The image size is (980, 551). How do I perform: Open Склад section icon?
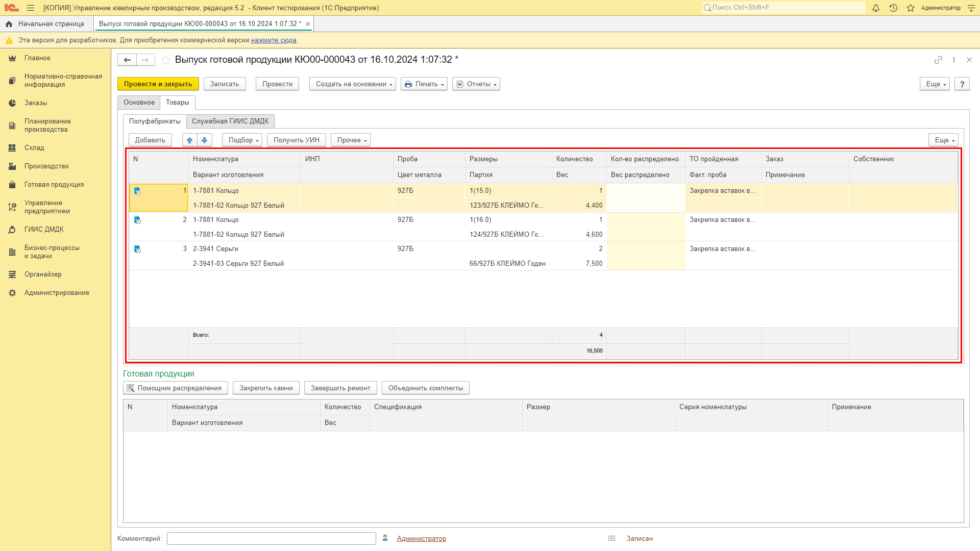pos(12,148)
